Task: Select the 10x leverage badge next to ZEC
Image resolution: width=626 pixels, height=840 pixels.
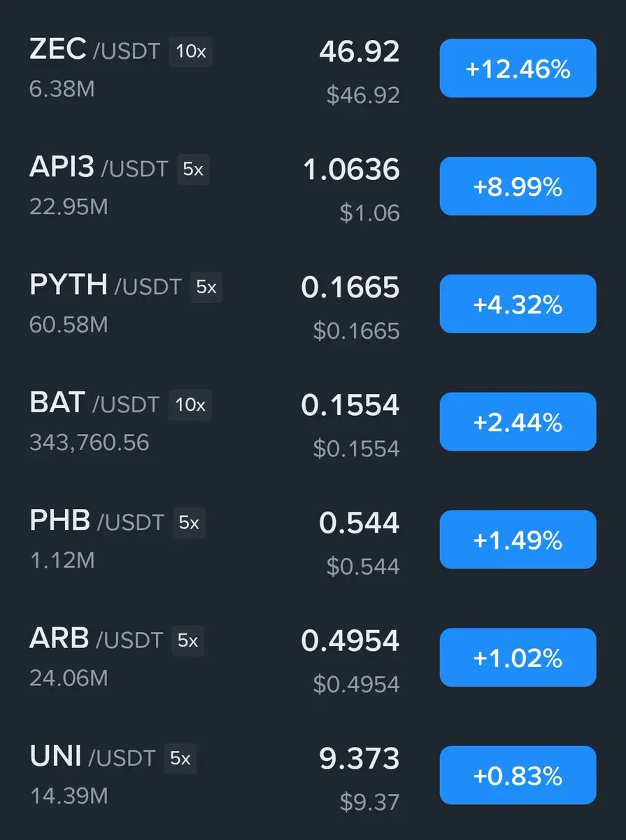Action: (x=190, y=52)
